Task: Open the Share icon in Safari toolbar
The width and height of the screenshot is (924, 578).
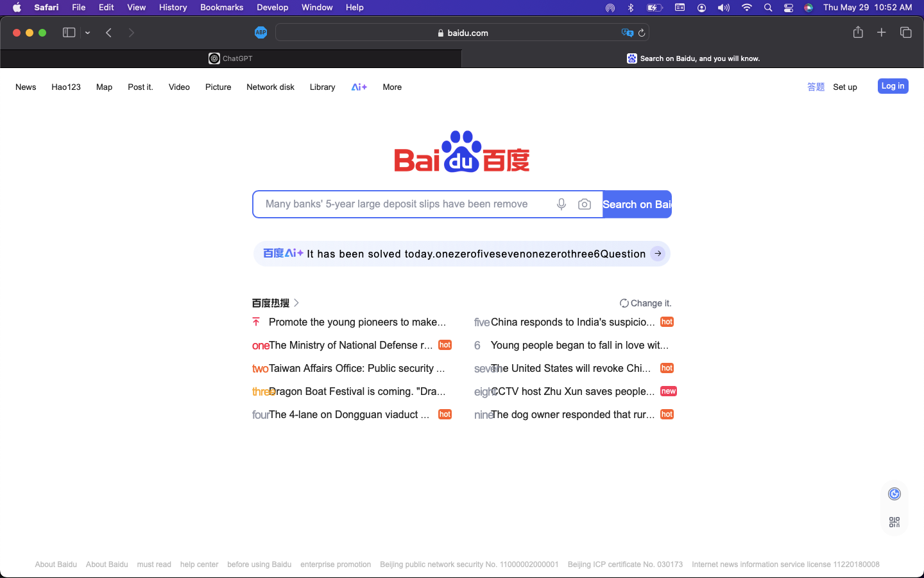Action: click(x=858, y=33)
